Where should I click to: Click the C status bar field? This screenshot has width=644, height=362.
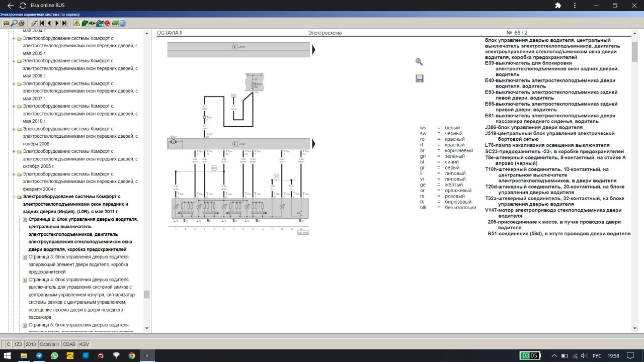(8, 344)
